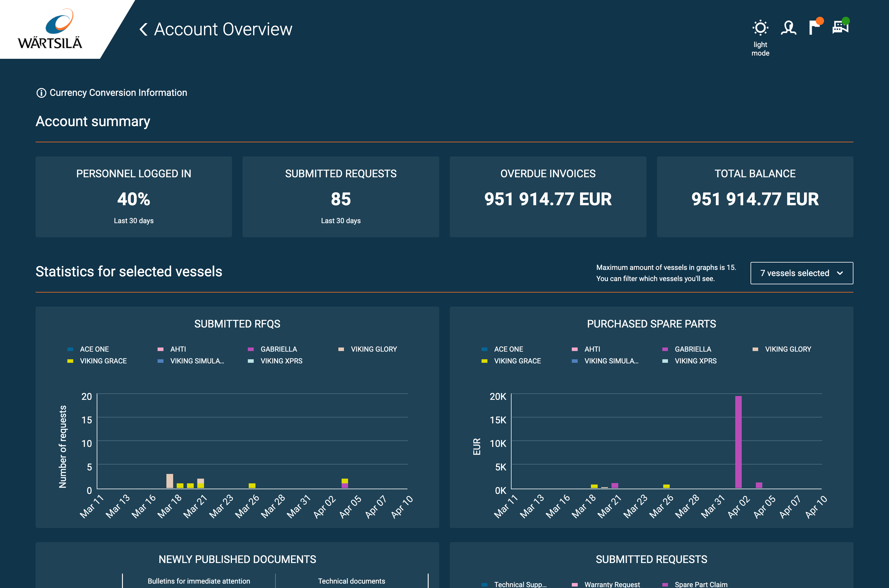
Task: Click the orange notification dot on the flag
Action: (819, 21)
